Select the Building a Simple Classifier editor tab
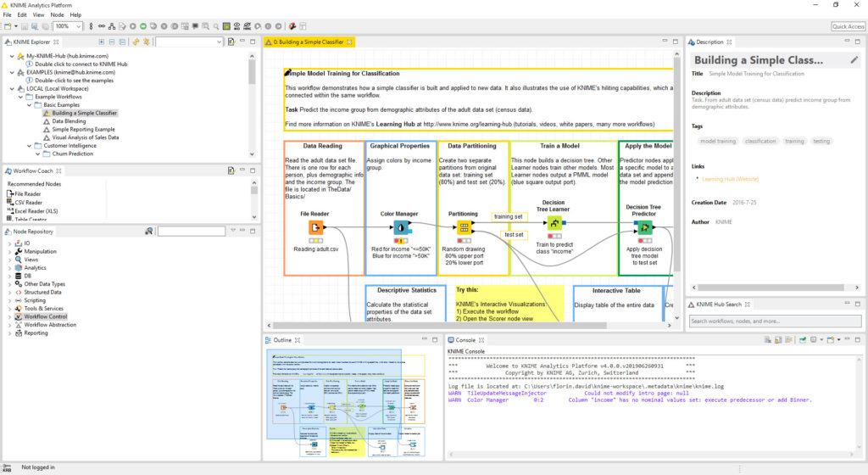The height and width of the screenshot is (475, 868). tap(309, 42)
